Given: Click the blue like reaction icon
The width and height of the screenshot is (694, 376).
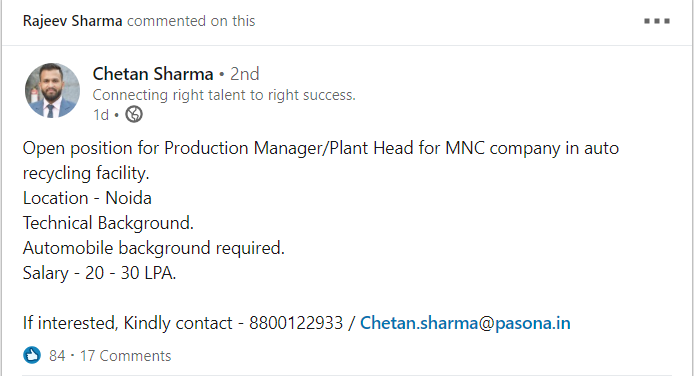Looking at the screenshot, I should [32, 355].
